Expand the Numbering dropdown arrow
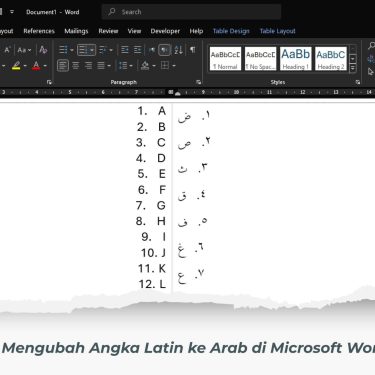375x375 pixels. click(92, 50)
